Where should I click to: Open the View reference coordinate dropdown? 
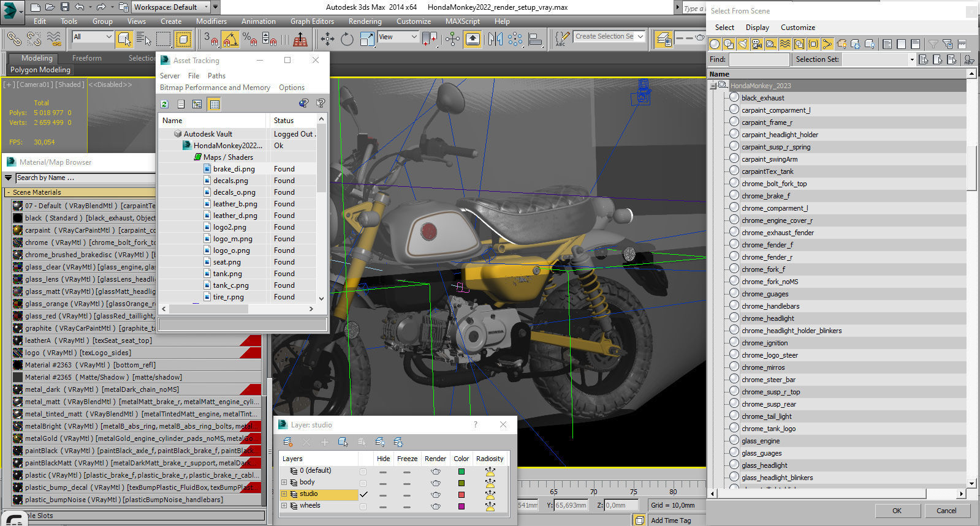(398, 37)
